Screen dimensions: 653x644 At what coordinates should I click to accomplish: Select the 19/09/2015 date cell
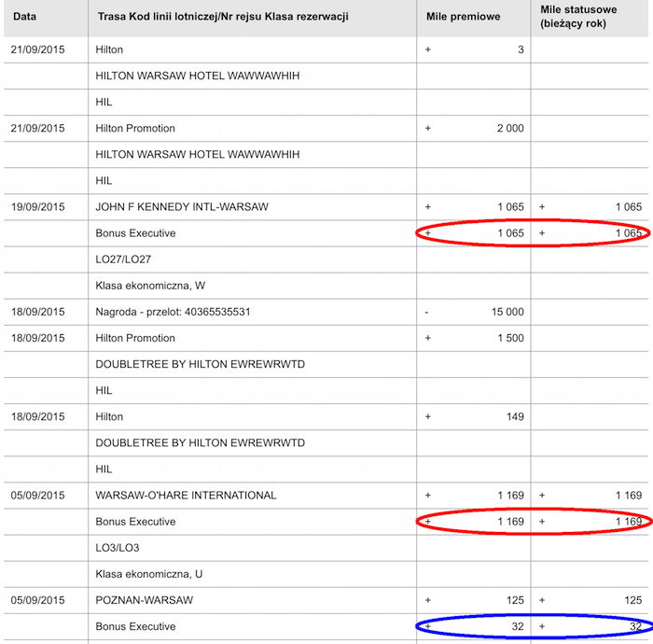point(38,207)
